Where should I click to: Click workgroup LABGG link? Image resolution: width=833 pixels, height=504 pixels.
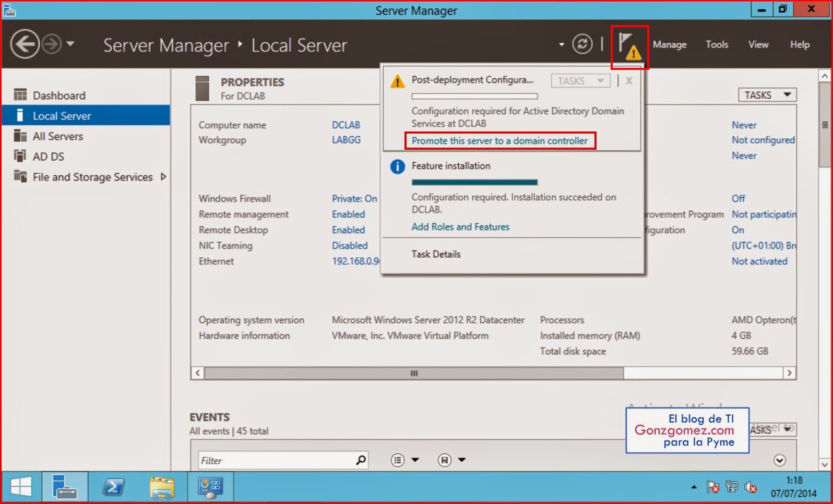(x=346, y=140)
